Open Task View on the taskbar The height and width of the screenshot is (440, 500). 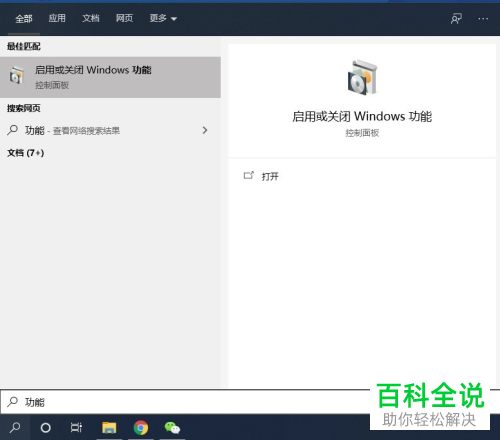pyautogui.click(x=76, y=427)
